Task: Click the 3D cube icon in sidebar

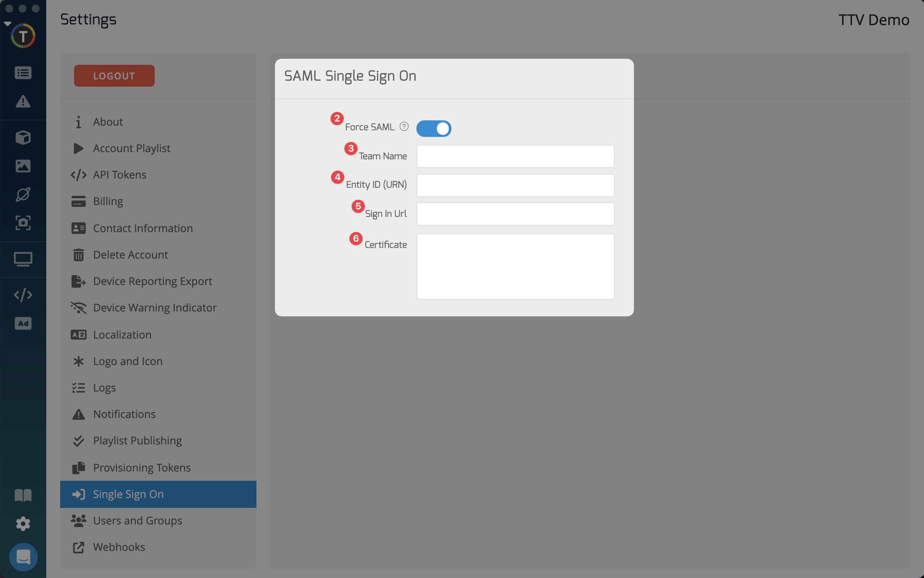Action: [23, 137]
